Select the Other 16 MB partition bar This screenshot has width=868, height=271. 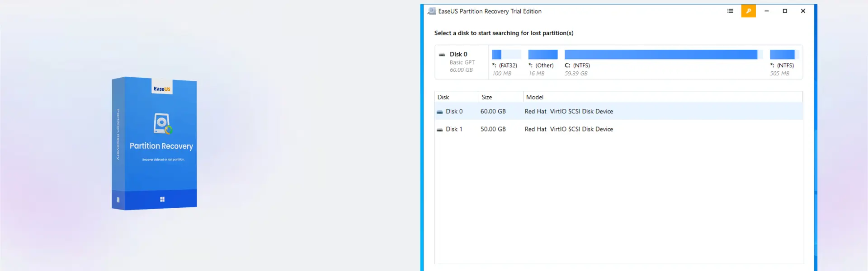click(543, 55)
